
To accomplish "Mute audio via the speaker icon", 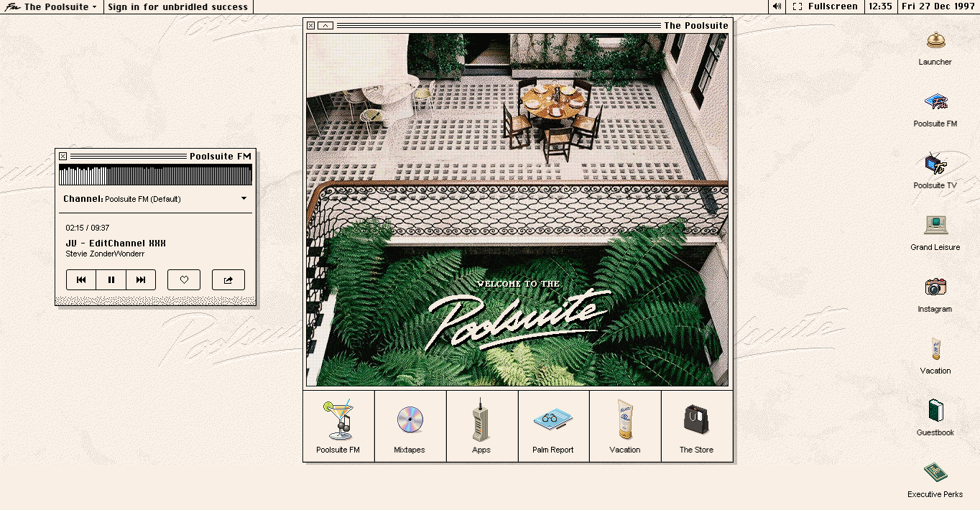I will click(775, 6).
